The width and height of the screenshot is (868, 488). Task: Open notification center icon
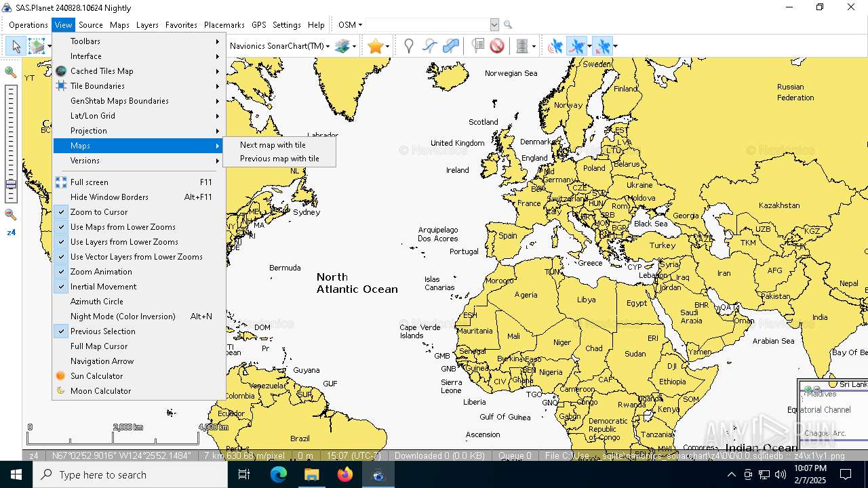pyautogui.click(x=846, y=474)
